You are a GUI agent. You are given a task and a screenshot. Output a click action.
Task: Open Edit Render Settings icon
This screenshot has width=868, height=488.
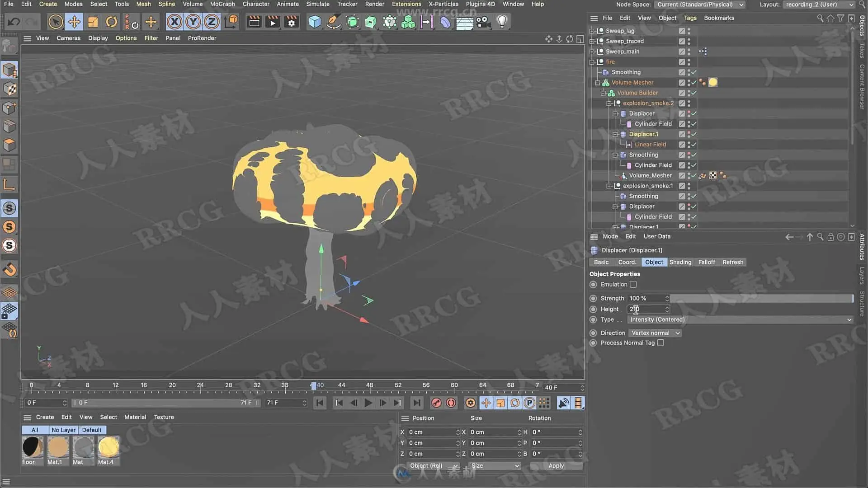pyautogui.click(x=292, y=22)
